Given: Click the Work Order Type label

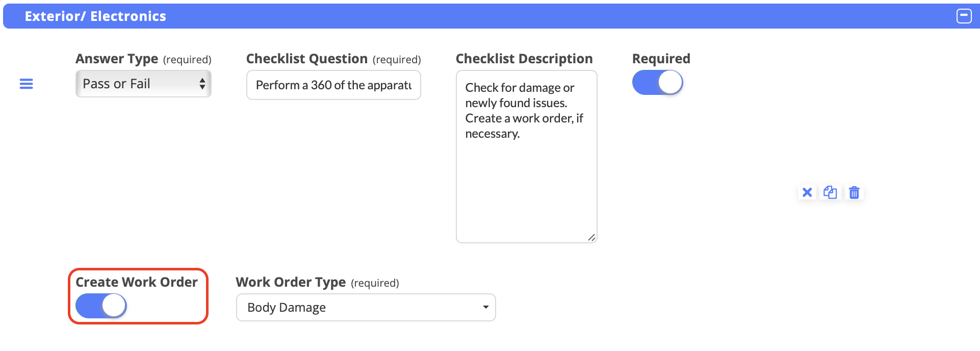Looking at the screenshot, I should [x=291, y=282].
